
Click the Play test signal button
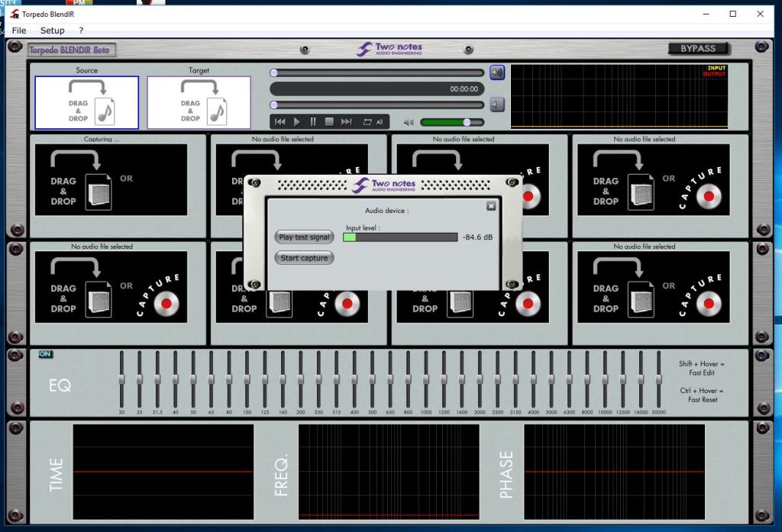pyautogui.click(x=304, y=237)
